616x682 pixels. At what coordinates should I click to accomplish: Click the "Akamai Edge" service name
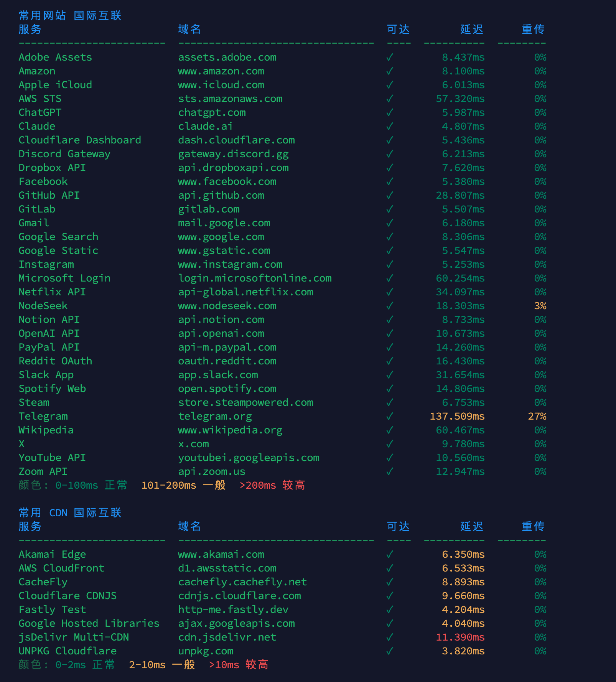click(x=53, y=554)
